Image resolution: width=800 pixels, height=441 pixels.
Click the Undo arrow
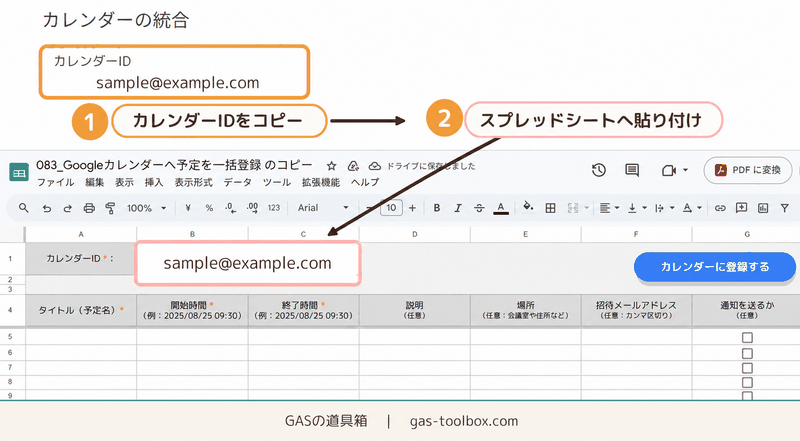pyautogui.click(x=46, y=208)
